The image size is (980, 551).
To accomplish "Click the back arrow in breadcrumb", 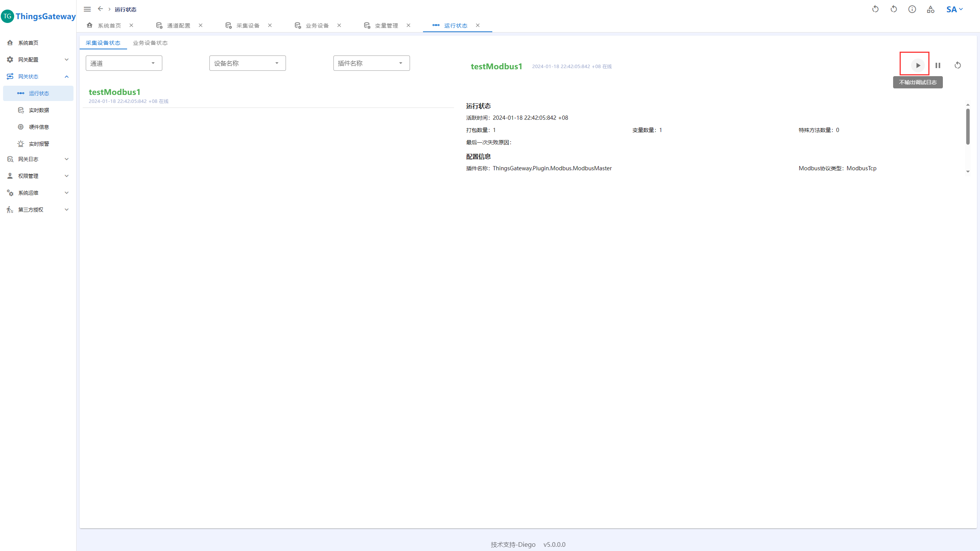I will coord(100,9).
